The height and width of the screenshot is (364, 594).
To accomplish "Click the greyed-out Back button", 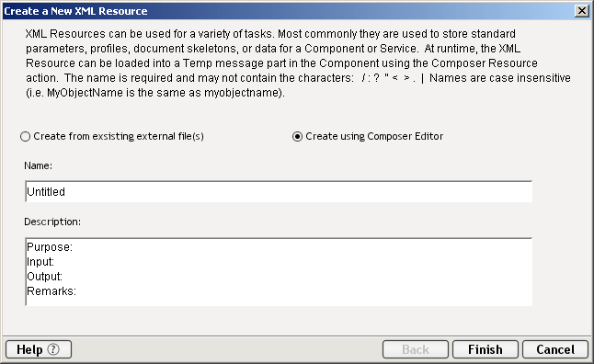I will pos(416,349).
